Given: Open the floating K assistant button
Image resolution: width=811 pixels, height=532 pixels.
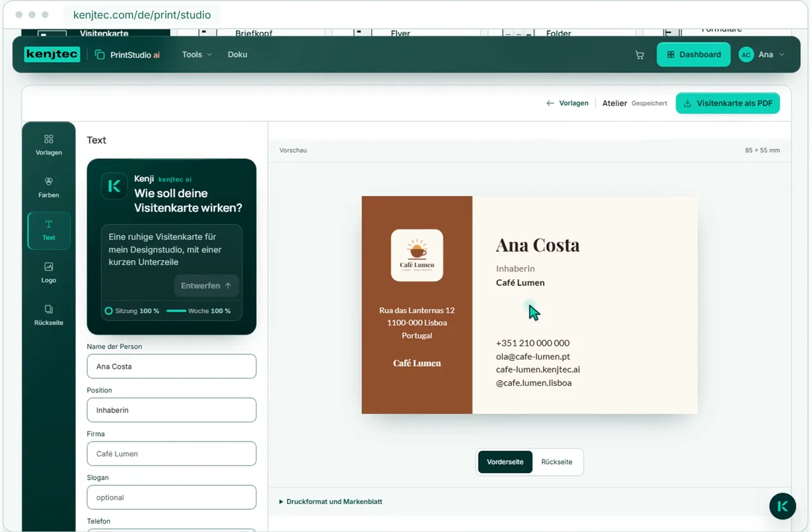Looking at the screenshot, I should click(782, 506).
